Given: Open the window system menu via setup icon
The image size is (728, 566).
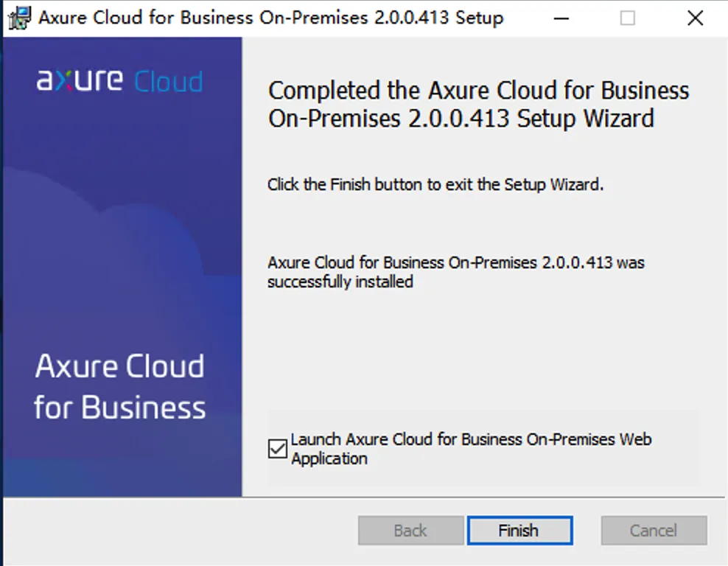Looking at the screenshot, I should point(18,18).
